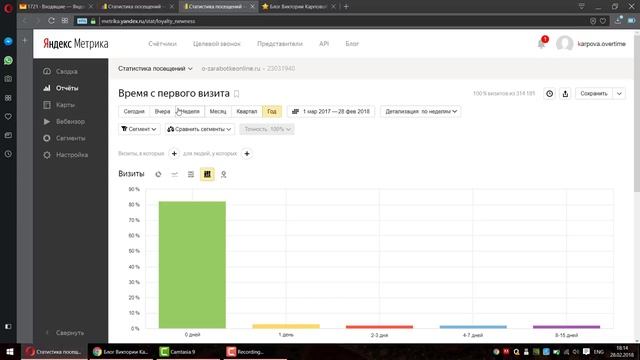Image resolution: width=640 pixels, height=360 pixels.
Task: Click the report history clock icon
Action: (x=550, y=93)
